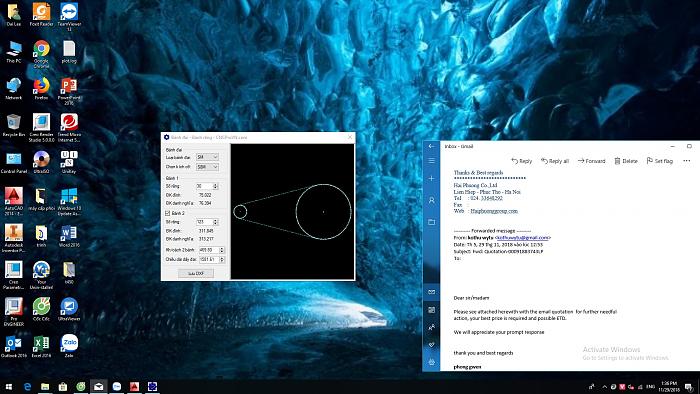Open the Excel 2016 desktop shortcut
700x394 pixels.
41,346
